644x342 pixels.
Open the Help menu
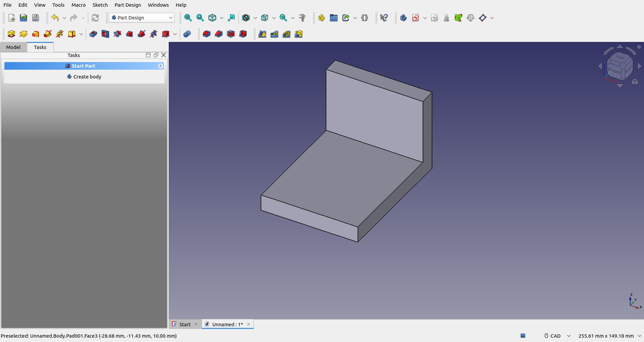tap(181, 5)
